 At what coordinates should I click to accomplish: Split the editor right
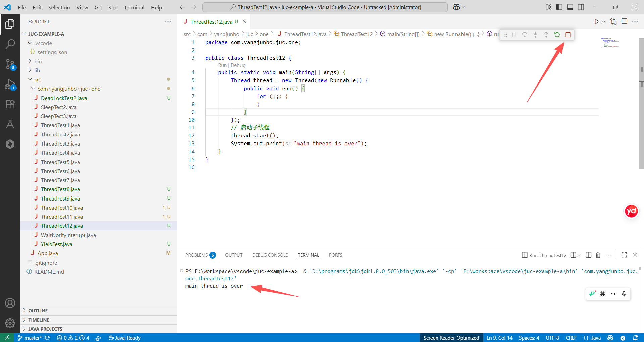[x=624, y=21]
